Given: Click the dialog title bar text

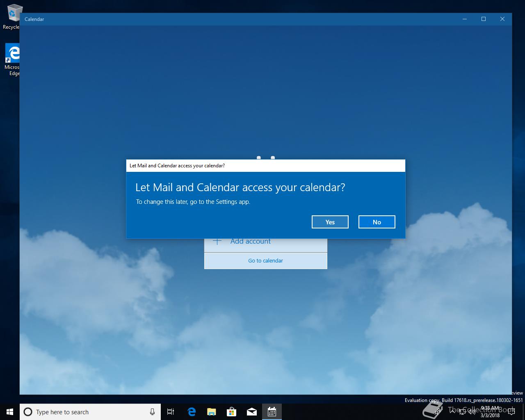Looking at the screenshot, I should pos(177,166).
